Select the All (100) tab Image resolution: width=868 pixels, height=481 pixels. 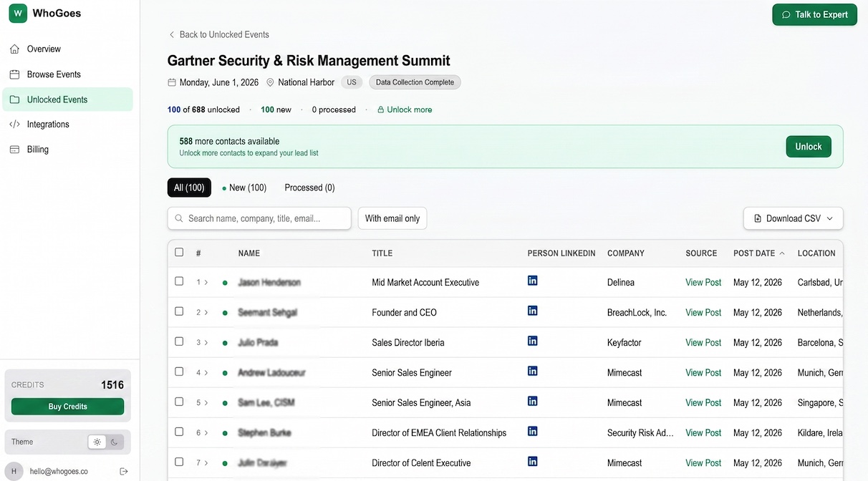189,188
